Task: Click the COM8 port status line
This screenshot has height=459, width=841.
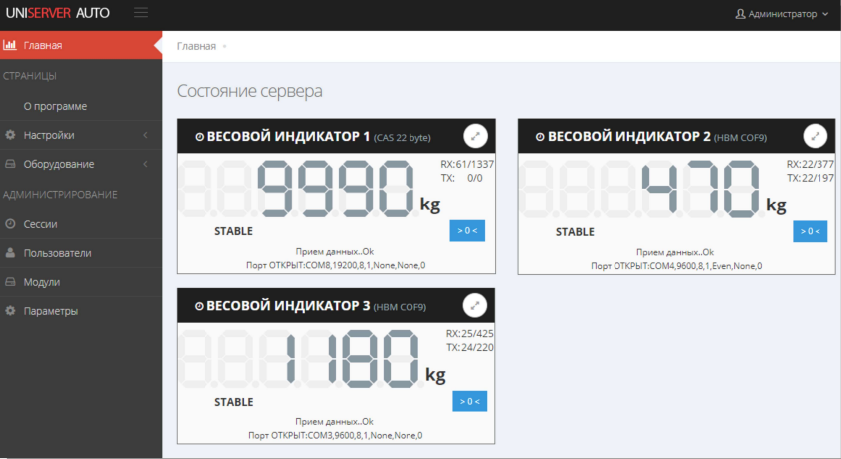Action: tap(336, 265)
